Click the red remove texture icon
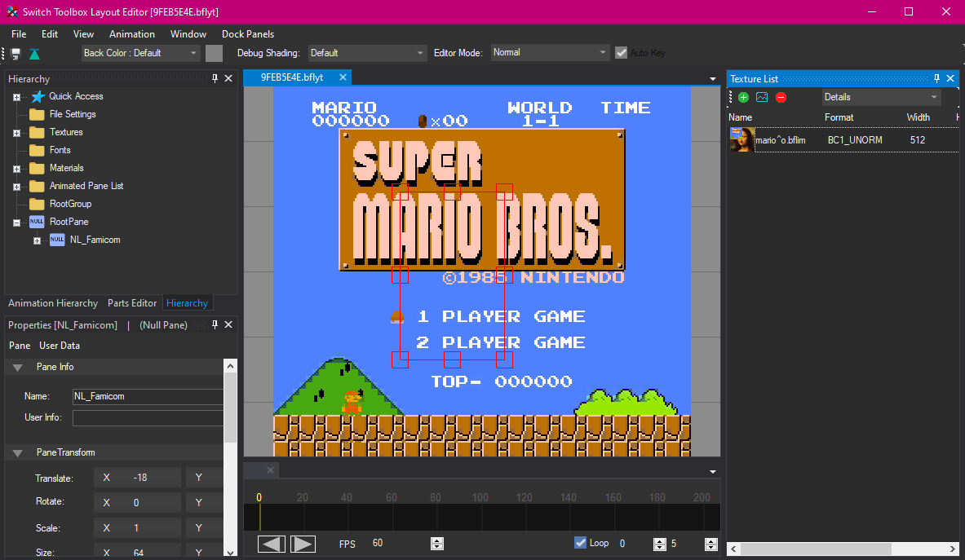The height and width of the screenshot is (560, 965). pos(781,97)
